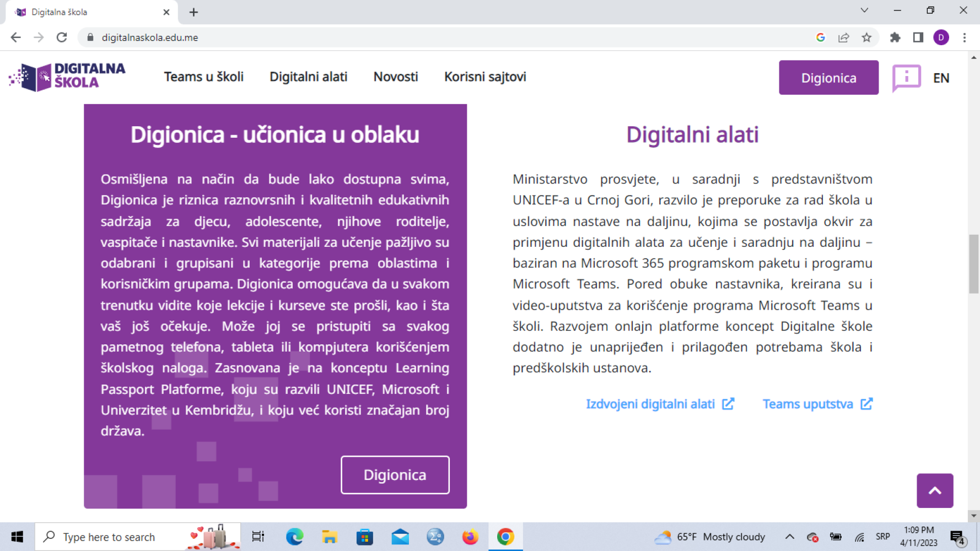This screenshot has width=980, height=551.
Task: Launch Firefox from the taskbar
Action: tap(471, 537)
